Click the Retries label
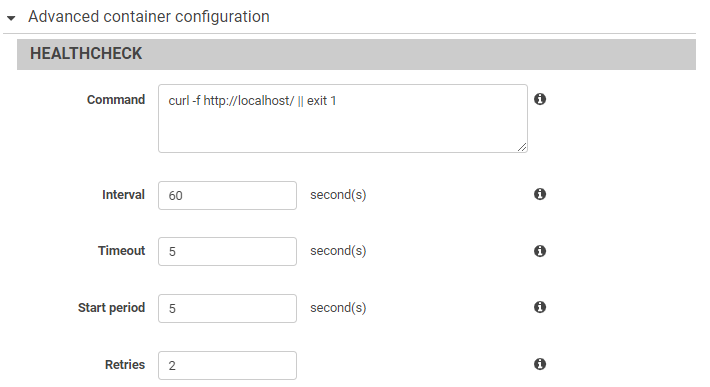This screenshot has height=387, width=710. pyautogui.click(x=125, y=365)
